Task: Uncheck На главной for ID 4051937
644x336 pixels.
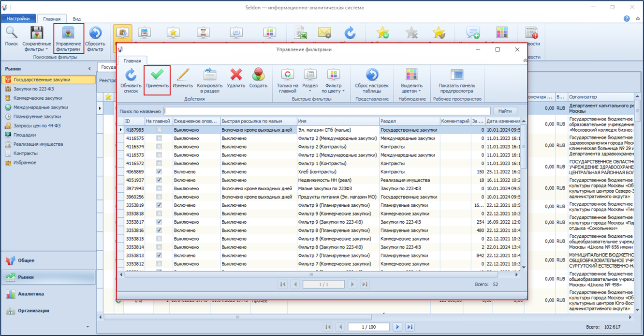Action: (x=159, y=180)
